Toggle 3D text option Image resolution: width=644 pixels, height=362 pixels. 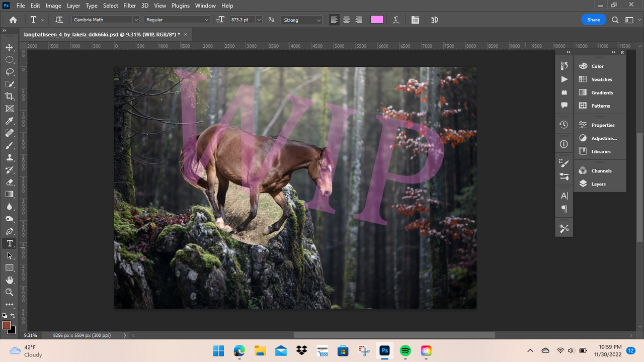tap(435, 20)
